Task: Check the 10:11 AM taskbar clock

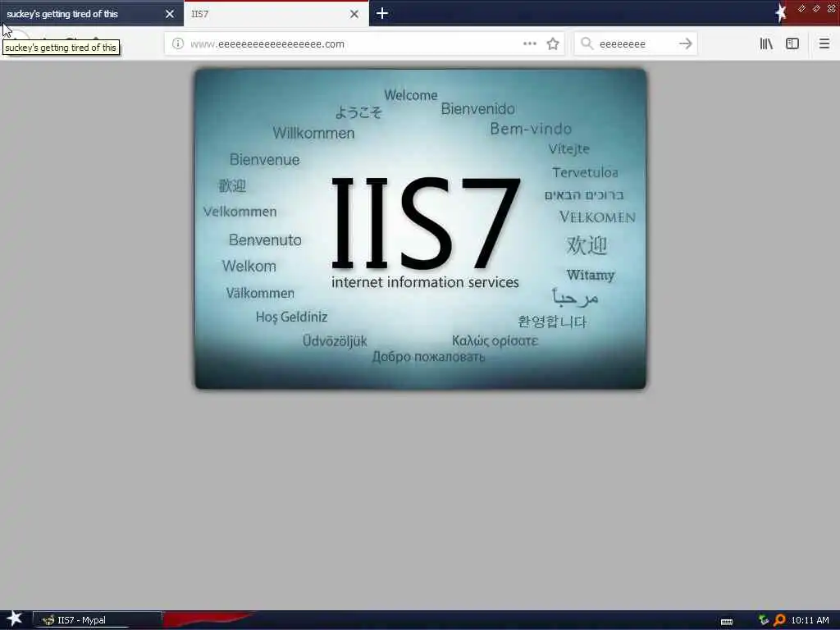Action: [x=810, y=620]
